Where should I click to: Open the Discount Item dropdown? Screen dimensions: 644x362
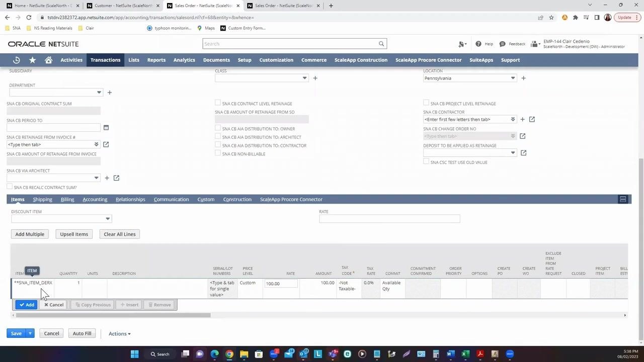coord(107,219)
